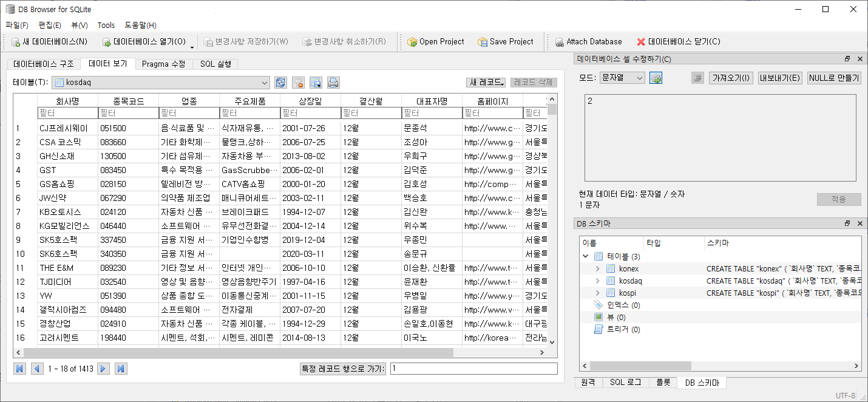Viewport: 868px width, 402px height.
Task: Undock the DB 스키마 panel
Action: [x=847, y=223]
